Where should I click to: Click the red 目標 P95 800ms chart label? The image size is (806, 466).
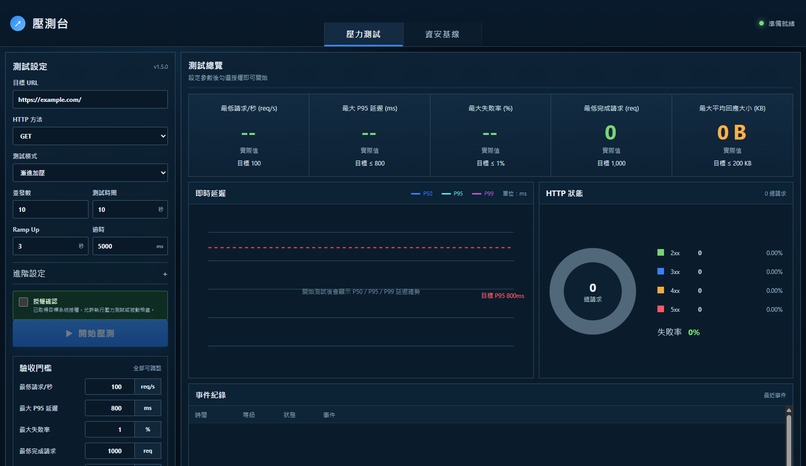502,295
